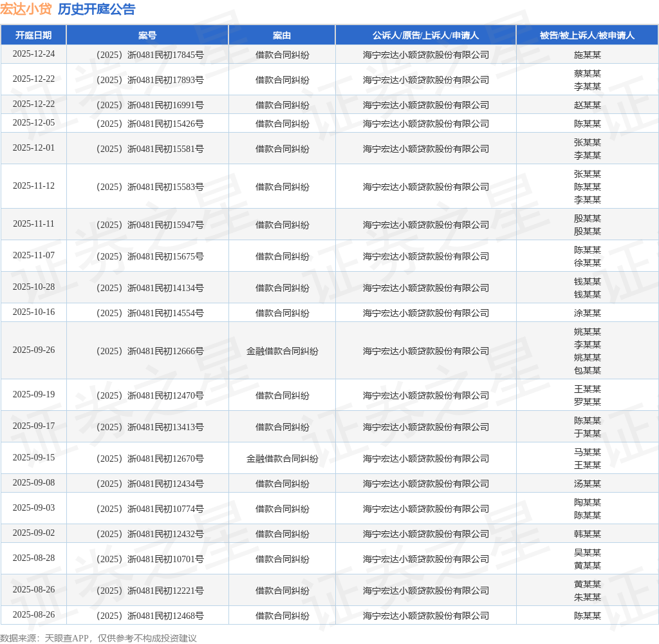Screen dimensions: 659x644
Task: Select case number 浙0481民初17893号
Action: (150, 80)
